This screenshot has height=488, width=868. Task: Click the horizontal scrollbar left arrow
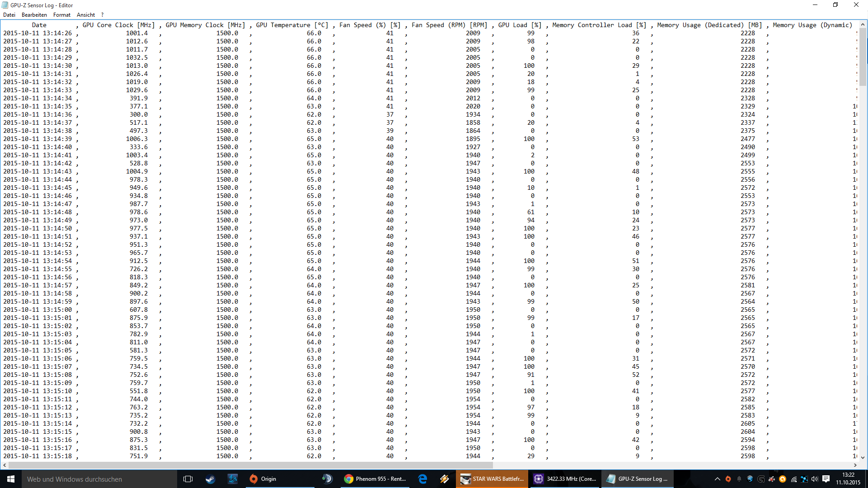point(5,465)
